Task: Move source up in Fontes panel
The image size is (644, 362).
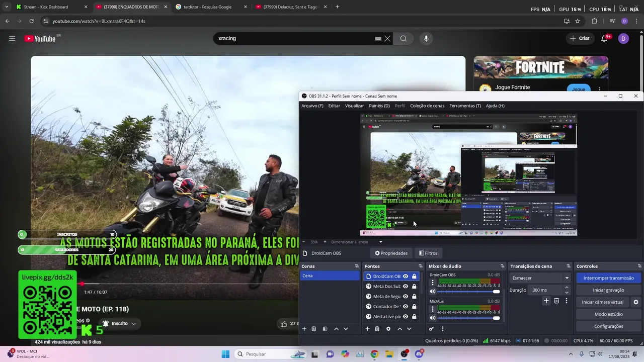Action: click(399, 329)
